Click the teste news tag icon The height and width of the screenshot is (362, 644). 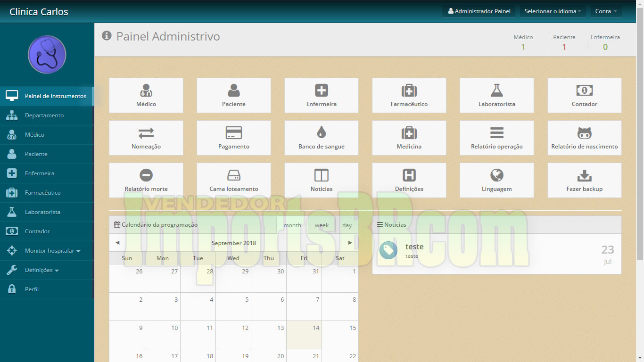388,250
